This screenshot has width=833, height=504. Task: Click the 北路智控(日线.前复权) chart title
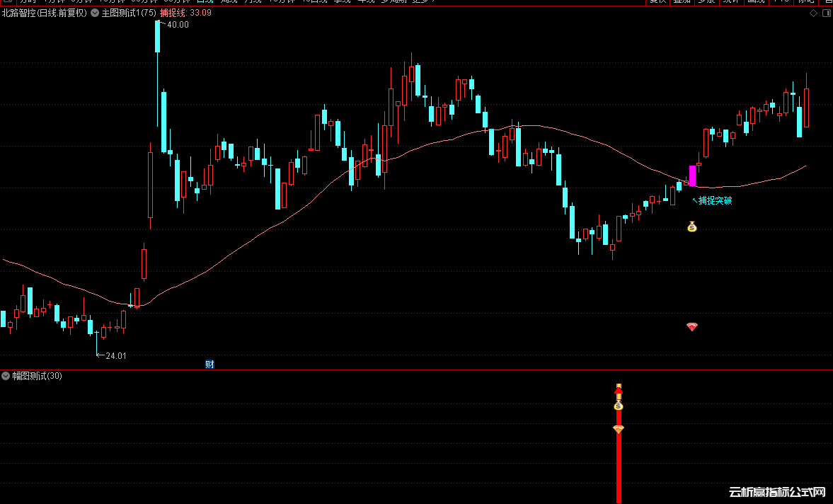[x=44, y=13]
